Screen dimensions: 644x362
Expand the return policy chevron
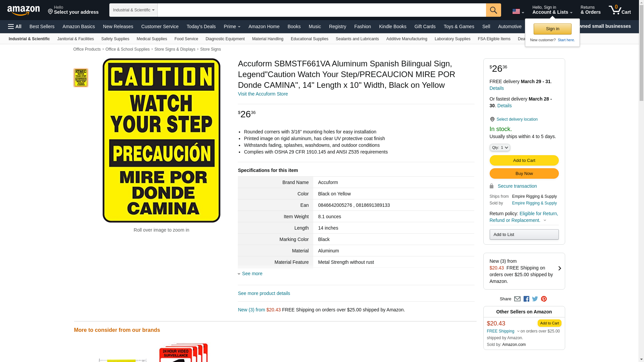coord(545,220)
